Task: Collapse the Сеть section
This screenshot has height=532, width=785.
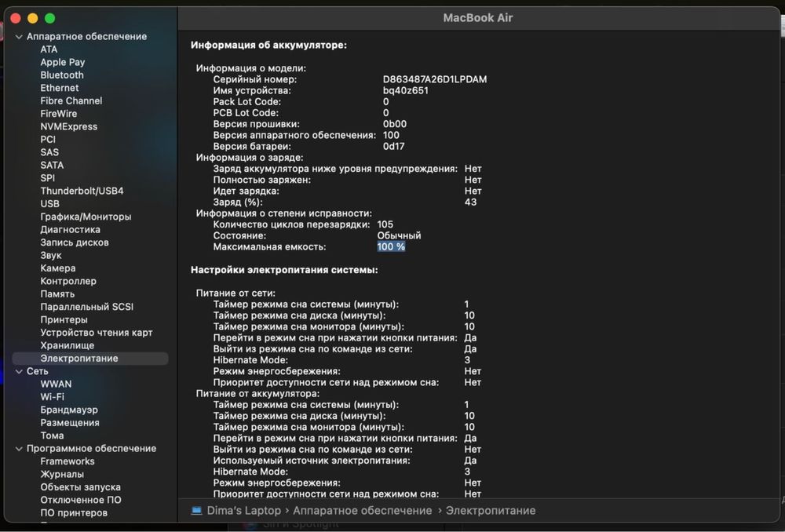Action: pyautogui.click(x=19, y=371)
